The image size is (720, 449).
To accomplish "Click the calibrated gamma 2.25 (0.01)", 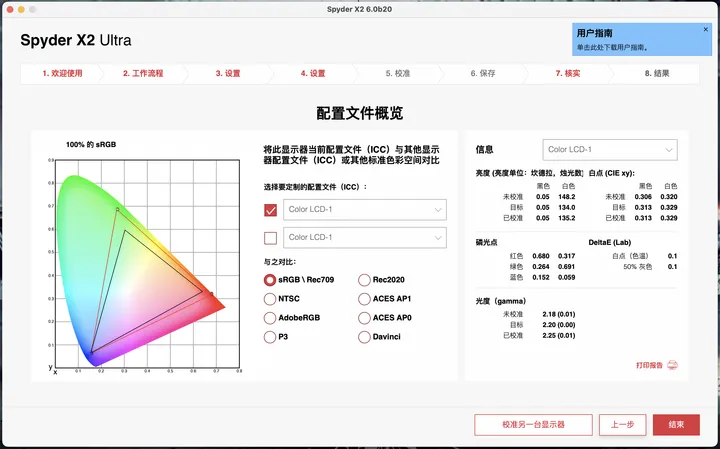I will (558, 336).
